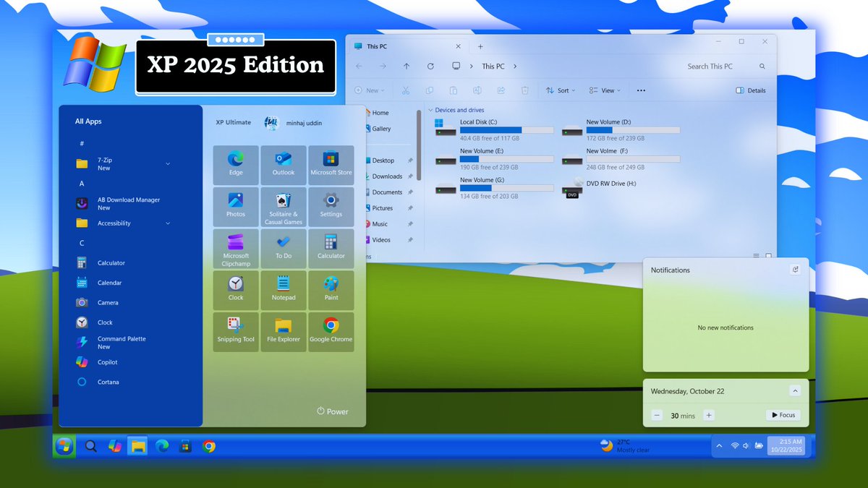Open Microsoft Clipchamp from the tiles
The image size is (868, 488).
235,248
